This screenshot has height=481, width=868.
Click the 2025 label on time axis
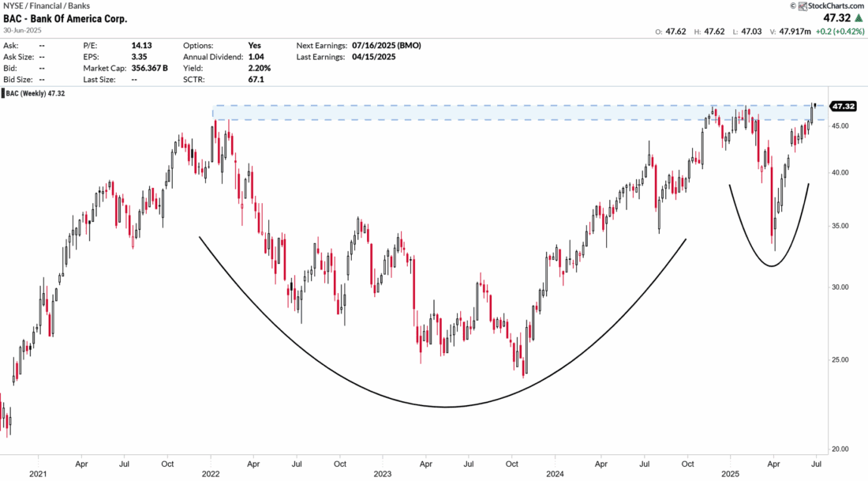point(729,474)
